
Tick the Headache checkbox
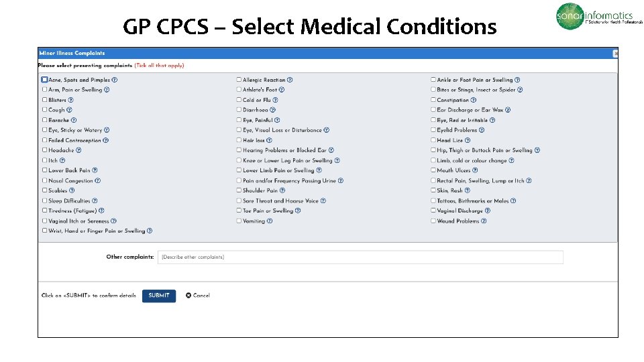[x=45, y=150]
